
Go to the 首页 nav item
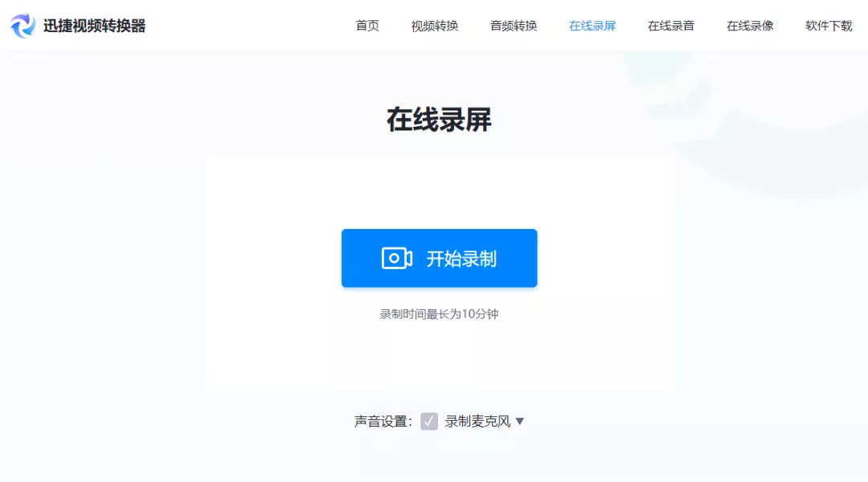(x=367, y=26)
